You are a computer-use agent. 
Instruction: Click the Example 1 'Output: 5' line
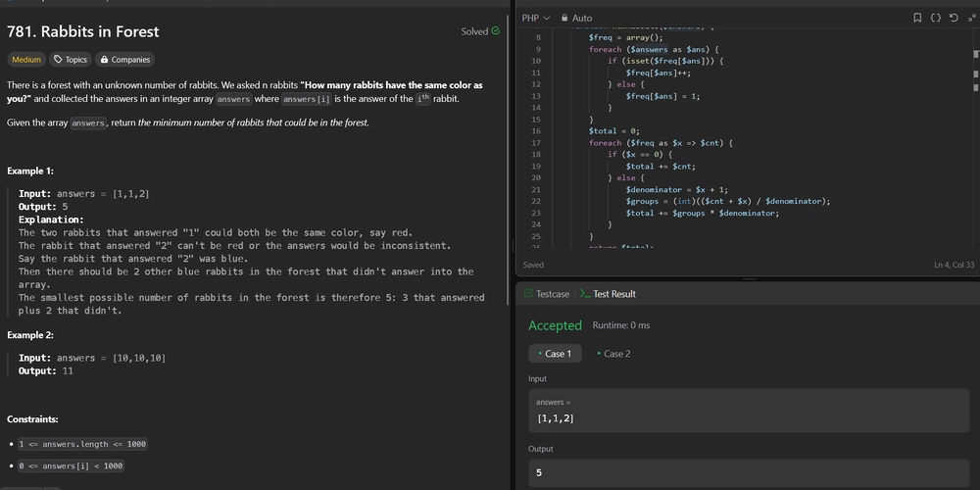tap(43, 207)
